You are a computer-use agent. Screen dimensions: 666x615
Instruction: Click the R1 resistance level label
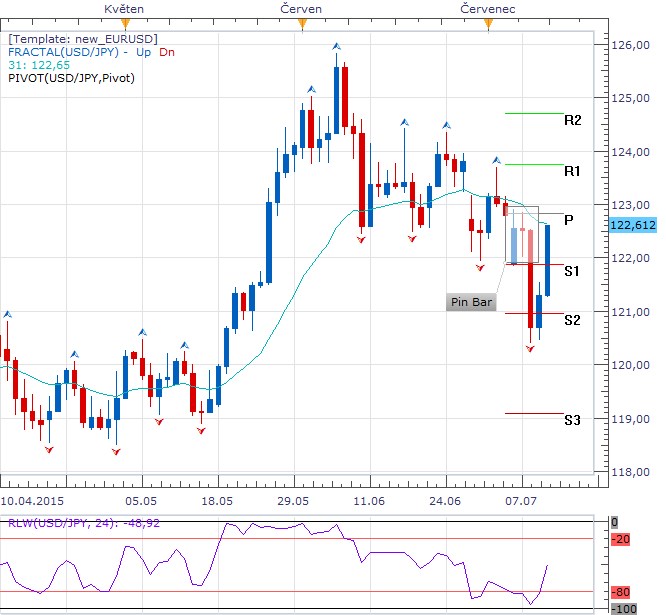pos(572,171)
